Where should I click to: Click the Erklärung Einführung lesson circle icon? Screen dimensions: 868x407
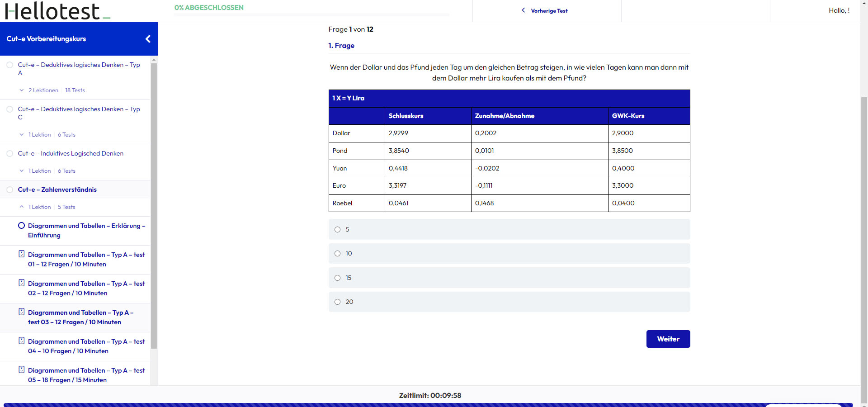coord(21,226)
